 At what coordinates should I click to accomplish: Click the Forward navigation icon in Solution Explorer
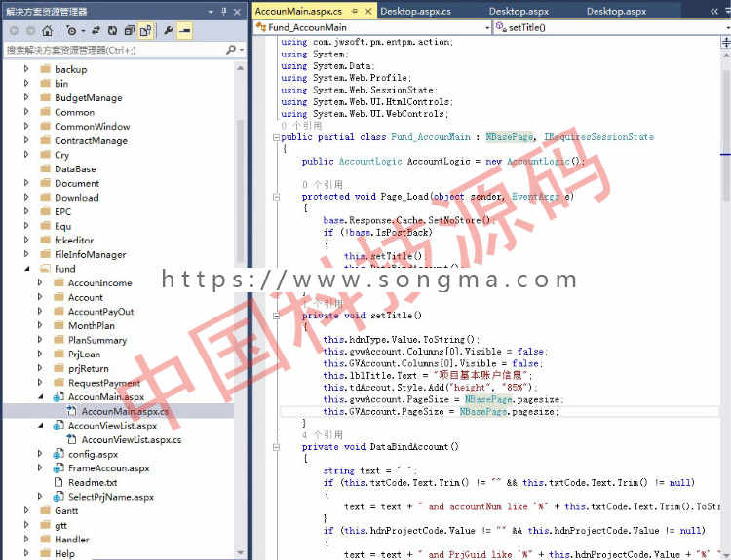coord(31,31)
